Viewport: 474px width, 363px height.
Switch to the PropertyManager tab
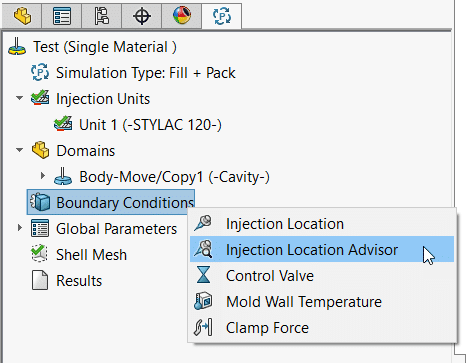[x=62, y=16]
